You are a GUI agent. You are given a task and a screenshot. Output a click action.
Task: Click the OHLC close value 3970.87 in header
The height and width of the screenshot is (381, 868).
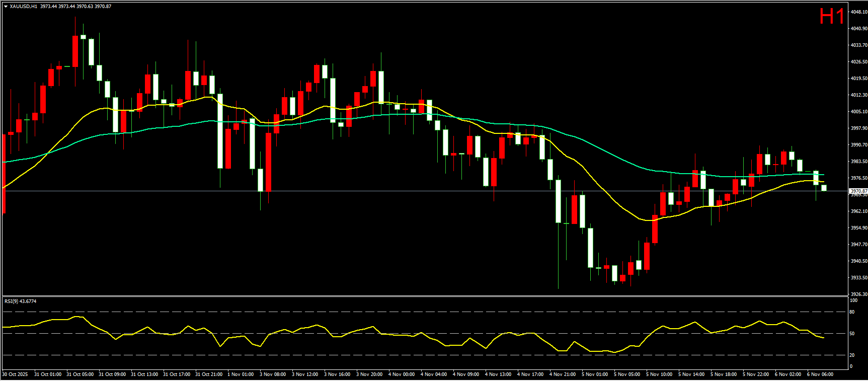103,7
